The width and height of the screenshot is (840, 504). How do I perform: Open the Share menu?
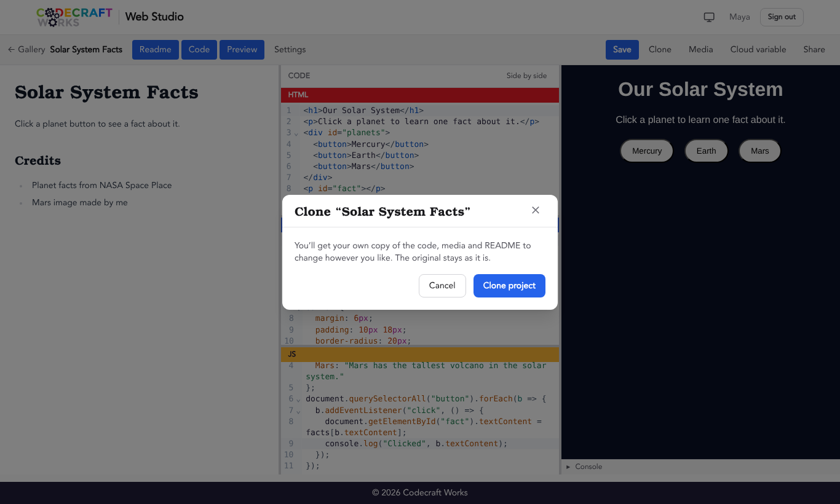(814, 50)
